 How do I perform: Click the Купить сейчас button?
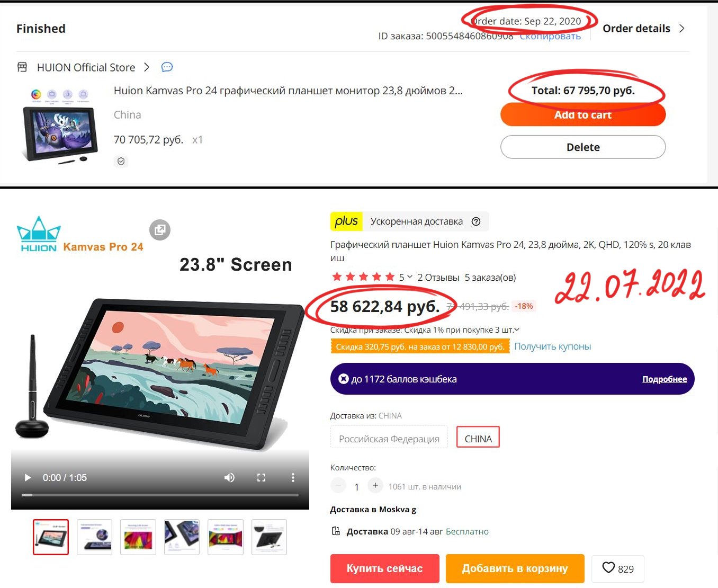[x=385, y=568]
